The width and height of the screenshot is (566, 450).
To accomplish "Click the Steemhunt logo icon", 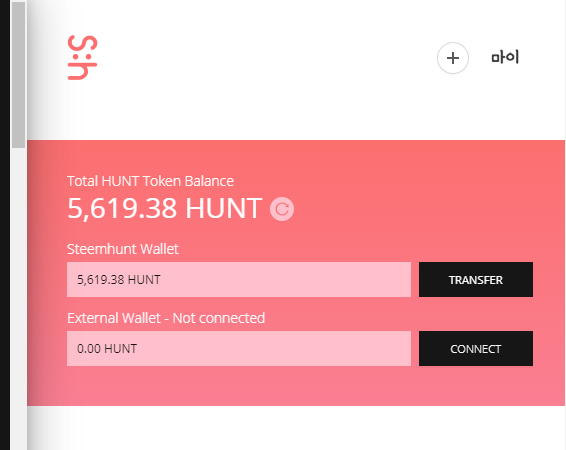I will coord(83,58).
